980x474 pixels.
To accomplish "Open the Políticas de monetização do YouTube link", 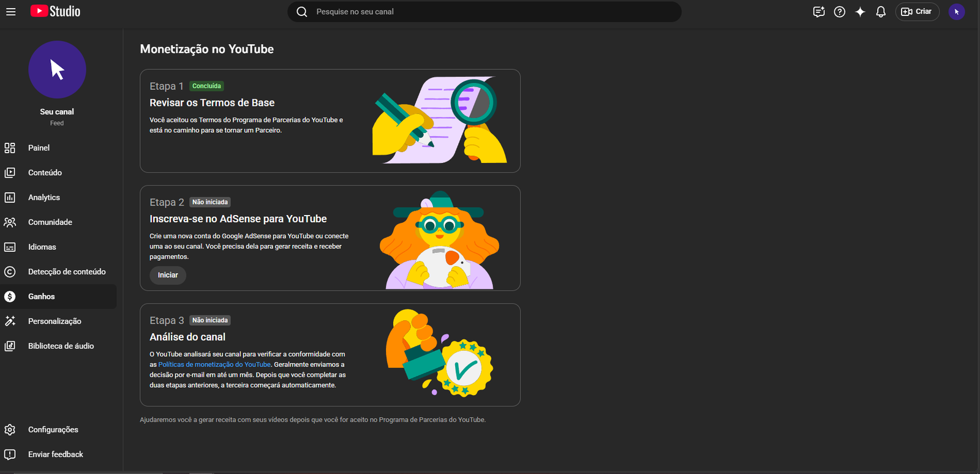I will point(214,364).
